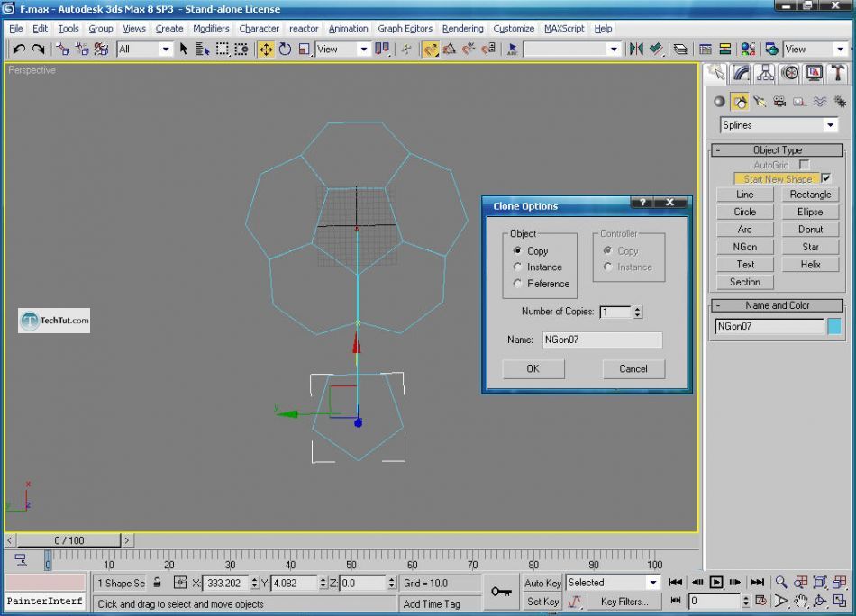The height and width of the screenshot is (616, 856).
Task: Toggle the Auto Key button
Action: (542, 583)
